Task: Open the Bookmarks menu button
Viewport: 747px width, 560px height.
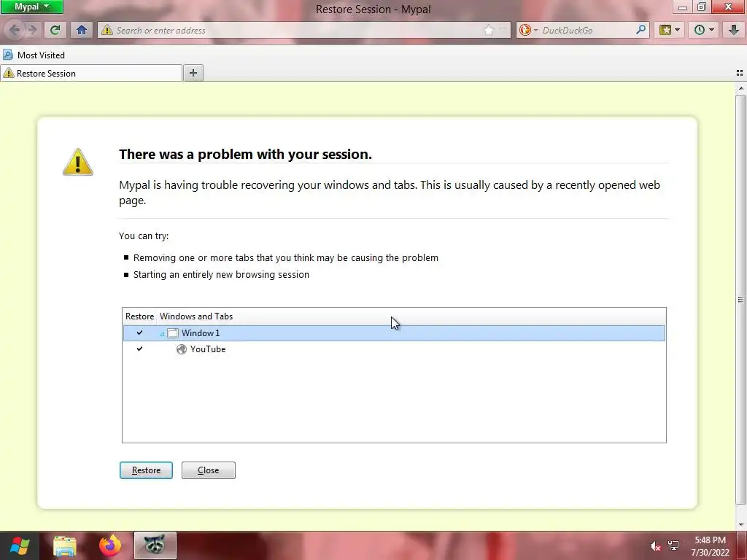Action: click(670, 30)
